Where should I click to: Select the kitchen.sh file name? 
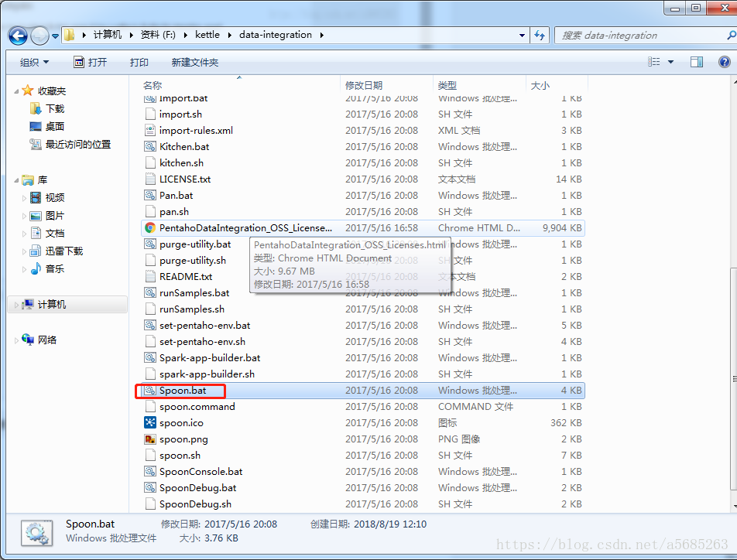click(181, 162)
